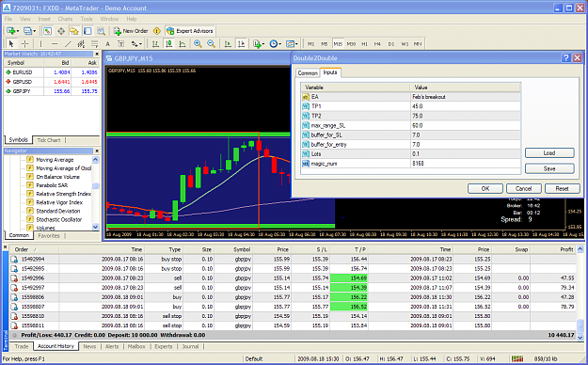Select the cursor arrow tool
Image resolution: width=588 pixels, height=365 pixels.
click(11, 44)
